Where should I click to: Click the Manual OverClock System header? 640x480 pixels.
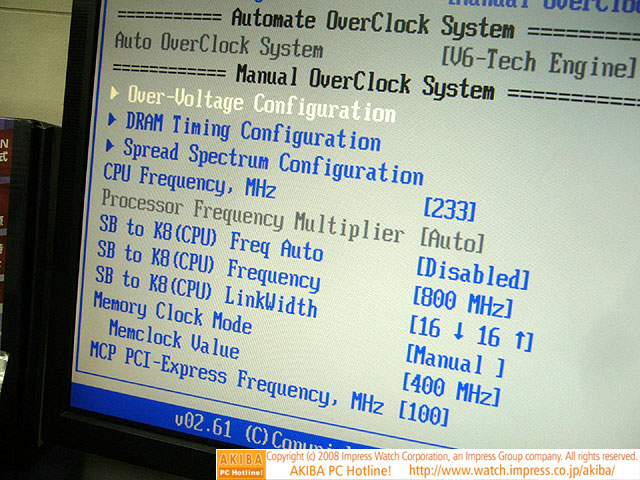coord(364,81)
